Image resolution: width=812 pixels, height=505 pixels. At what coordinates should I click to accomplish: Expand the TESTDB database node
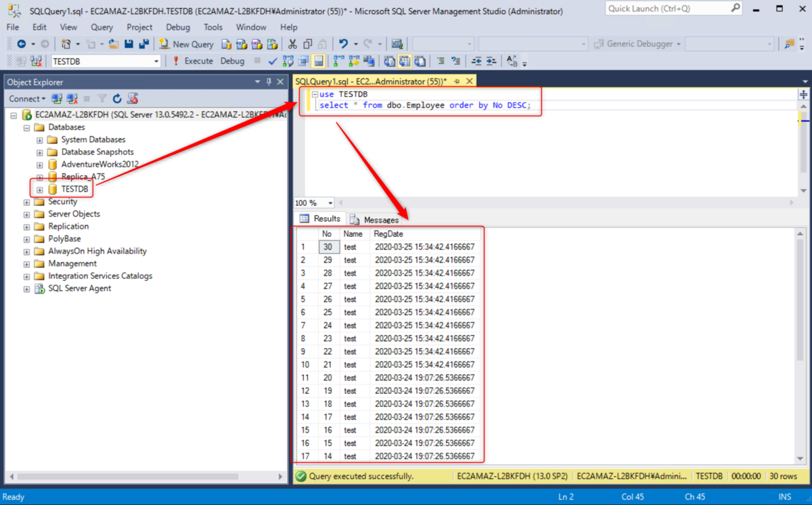(x=40, y=190)
